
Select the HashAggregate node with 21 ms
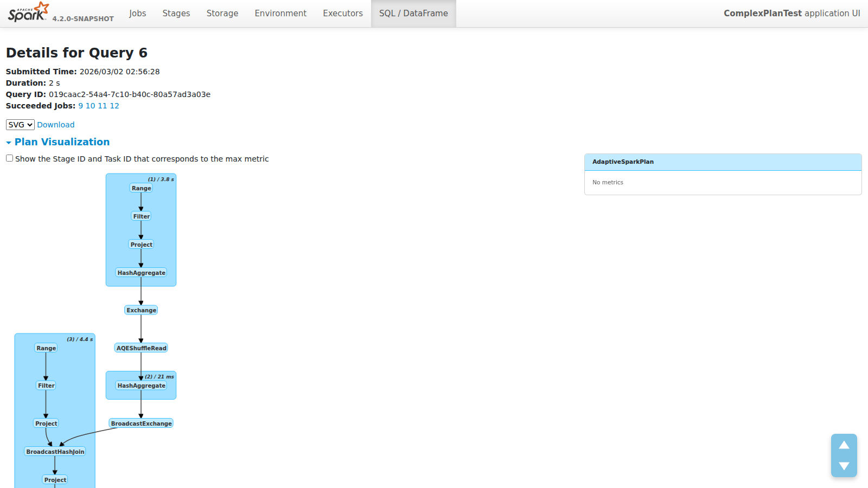click(141, 386)
